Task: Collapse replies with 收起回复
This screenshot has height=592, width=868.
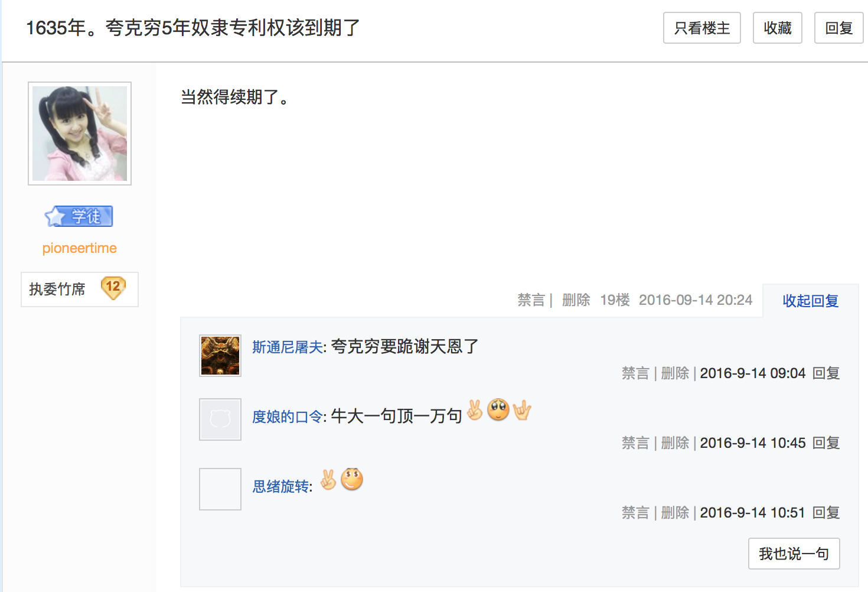Action: (810, 301)
